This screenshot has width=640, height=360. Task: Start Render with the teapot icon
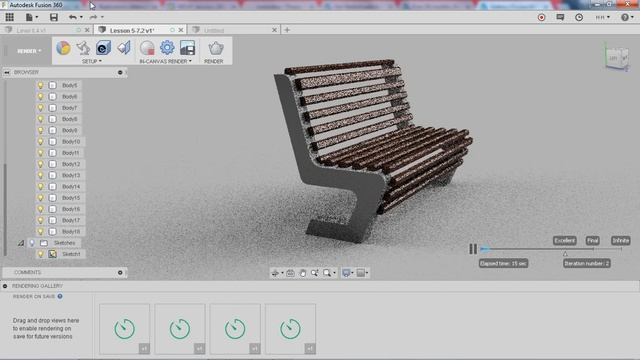tap(216, 48)
